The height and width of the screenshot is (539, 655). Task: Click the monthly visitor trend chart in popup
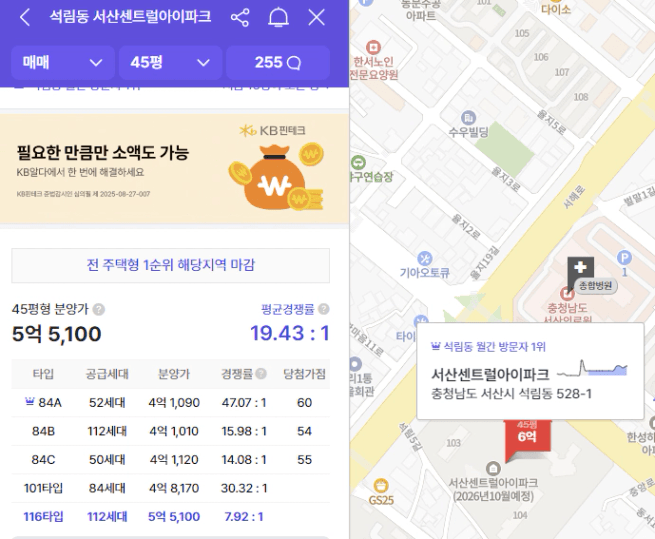592,369
